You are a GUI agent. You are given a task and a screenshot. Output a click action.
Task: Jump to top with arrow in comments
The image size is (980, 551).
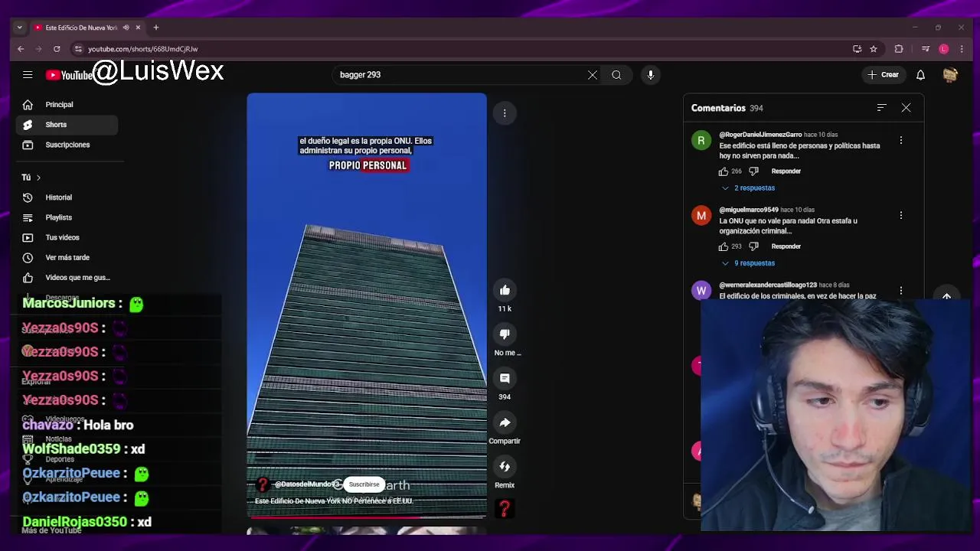pos(947,297)
